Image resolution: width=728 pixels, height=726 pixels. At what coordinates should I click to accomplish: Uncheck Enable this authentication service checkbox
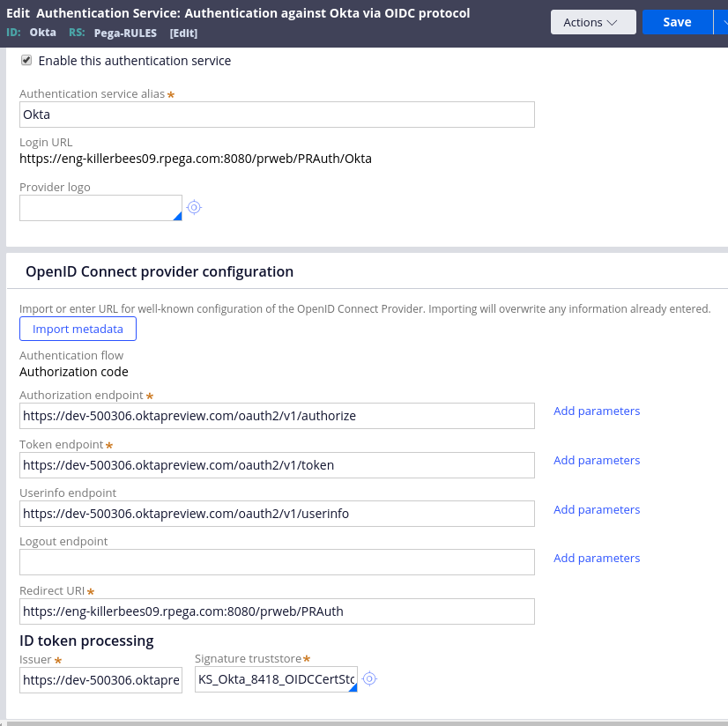[x=26, y=60]
